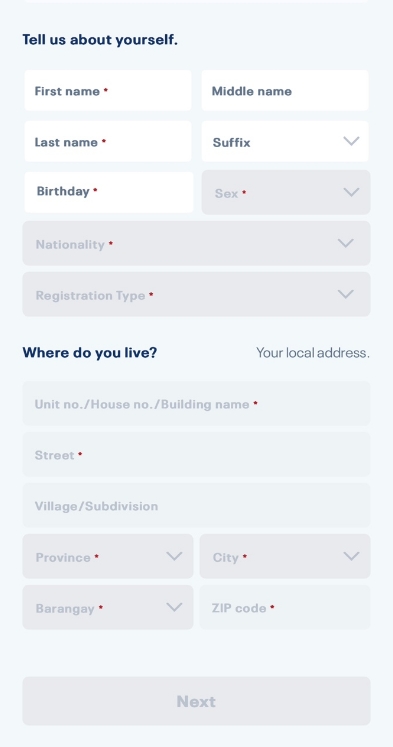Click the Unit no./House no./Building name field
The image size is (393, 747).
[x=196, y=404]
